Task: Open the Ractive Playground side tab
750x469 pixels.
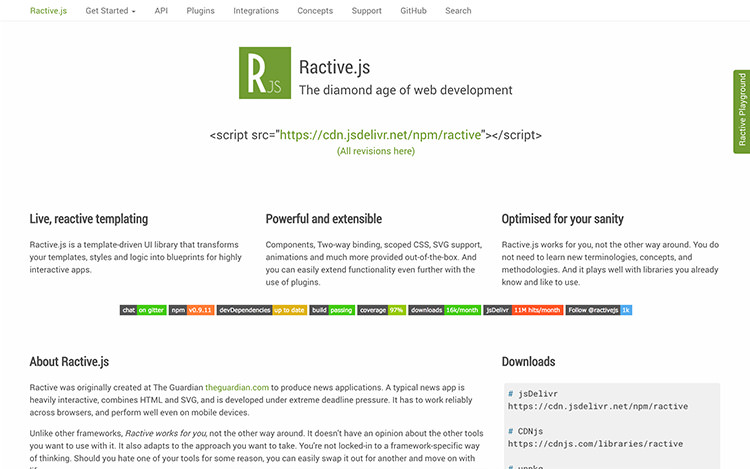Action: pyautogui.click(x=741, y=111)
